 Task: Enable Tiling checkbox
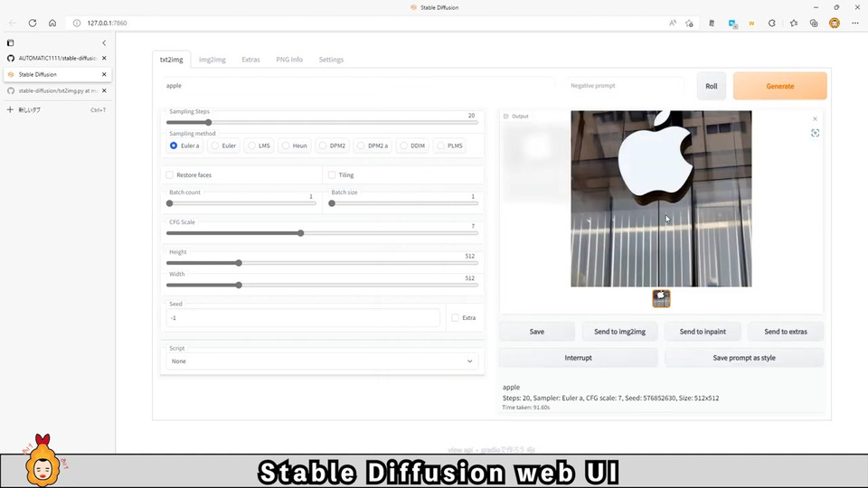[332, 174]
